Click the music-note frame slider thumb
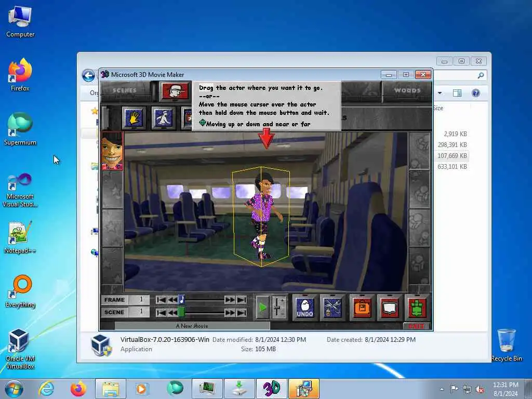The height and width of the screenshot is (399, 532). point(181,300)
